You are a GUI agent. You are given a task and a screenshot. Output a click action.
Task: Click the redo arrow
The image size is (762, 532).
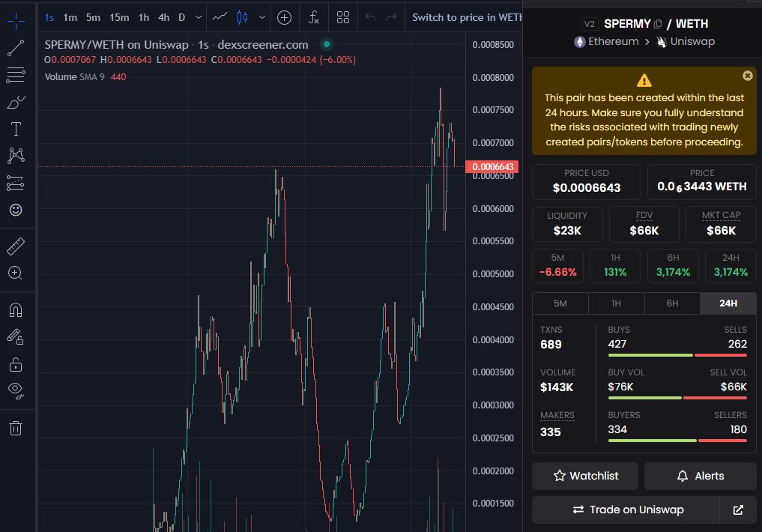[391, 17]
